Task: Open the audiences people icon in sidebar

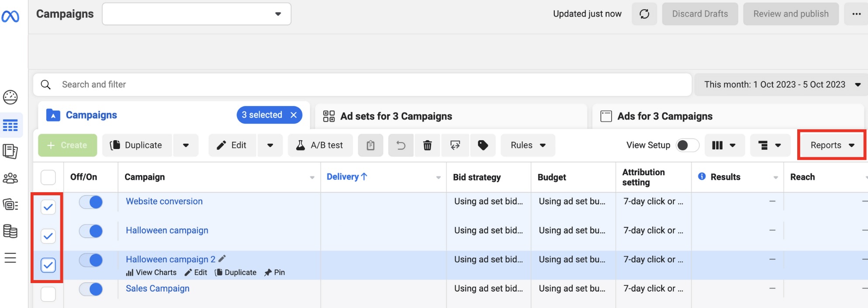Action: [10, 178]
